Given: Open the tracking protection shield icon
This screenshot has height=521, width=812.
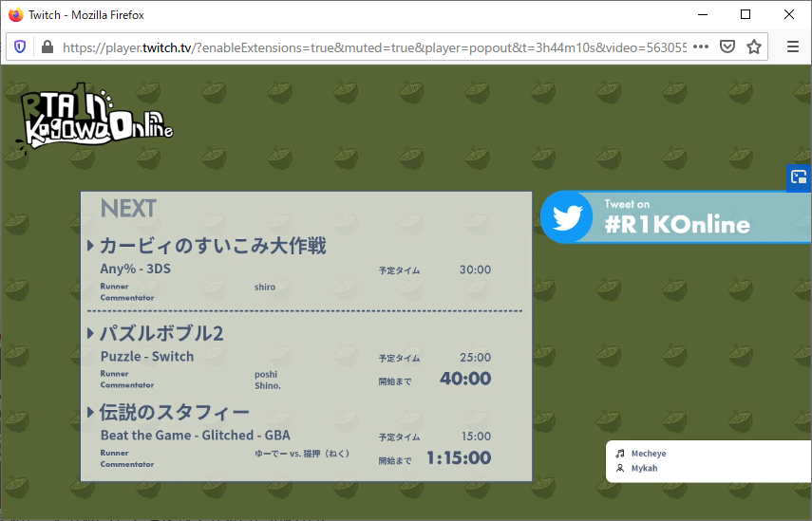Looking at the screenshot, I should tap(20, 47).
